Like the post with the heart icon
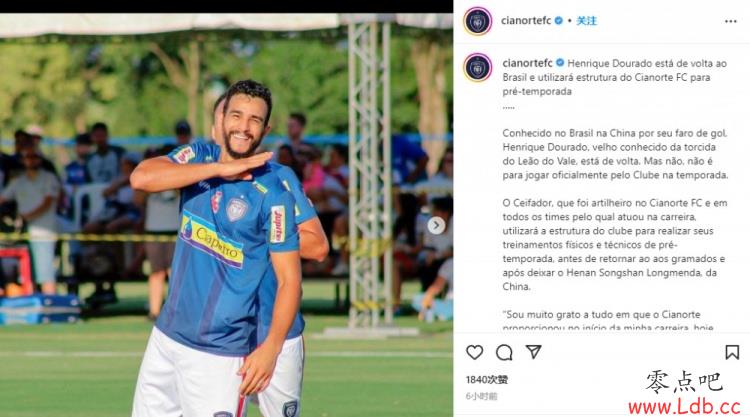The image size is (750, 417). (x=474, y=352)
